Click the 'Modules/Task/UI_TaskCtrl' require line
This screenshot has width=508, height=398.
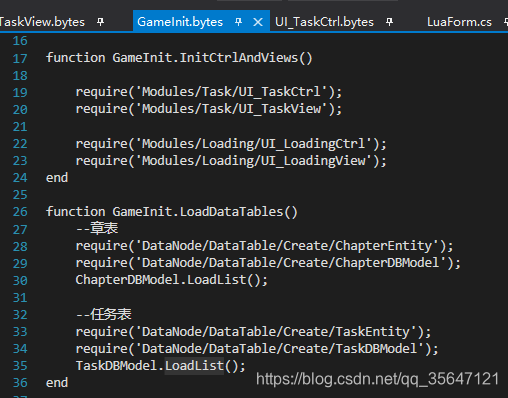click(x=209, y=92)
